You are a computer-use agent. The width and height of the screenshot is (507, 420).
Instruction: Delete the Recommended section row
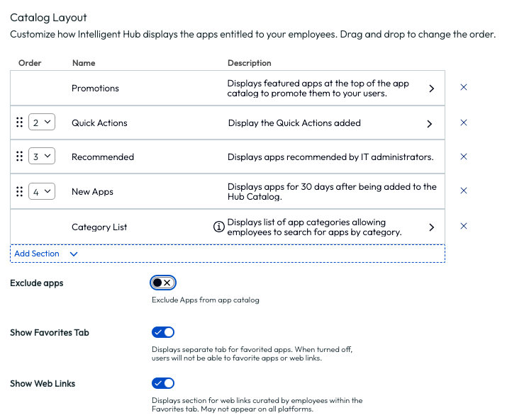464,157
